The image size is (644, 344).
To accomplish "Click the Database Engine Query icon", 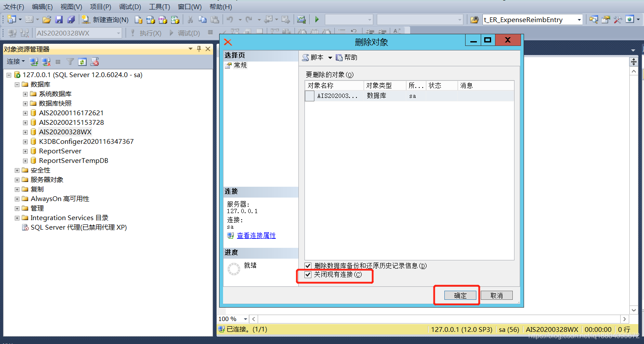I will point(139,19).
